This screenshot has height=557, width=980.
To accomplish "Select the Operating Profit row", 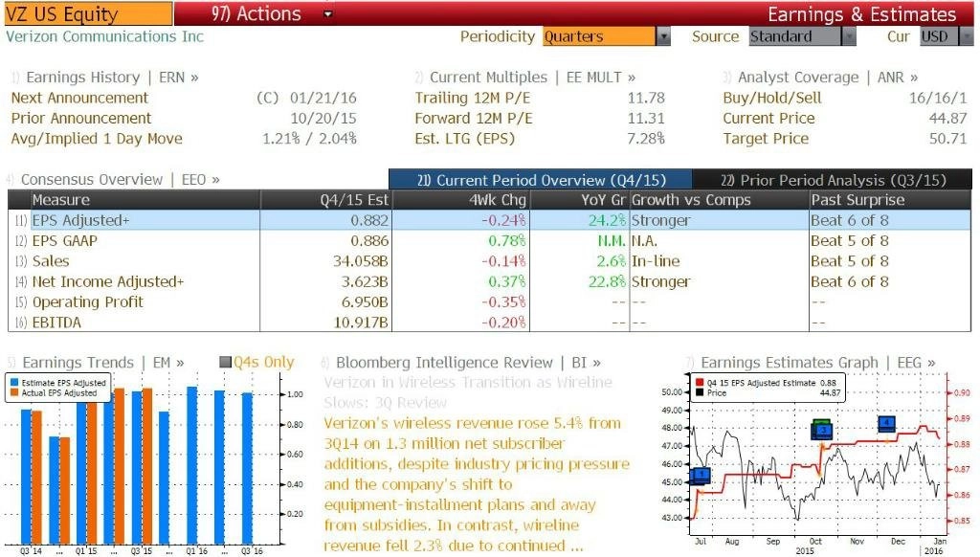I will coord(489,302).
